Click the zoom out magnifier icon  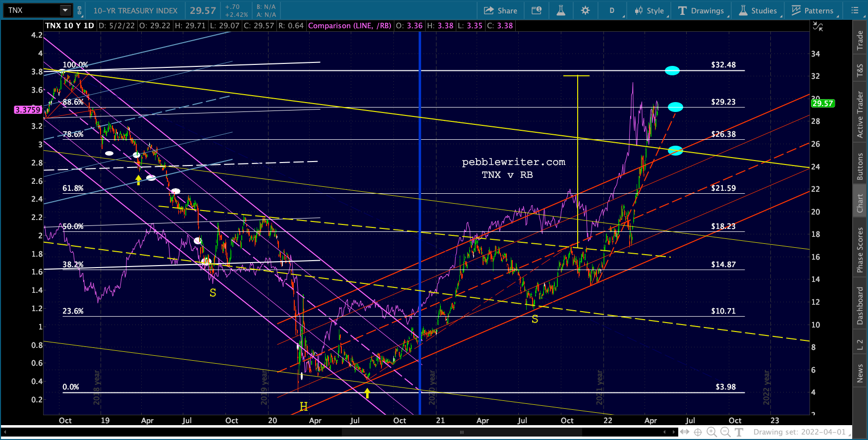point(725,432)
